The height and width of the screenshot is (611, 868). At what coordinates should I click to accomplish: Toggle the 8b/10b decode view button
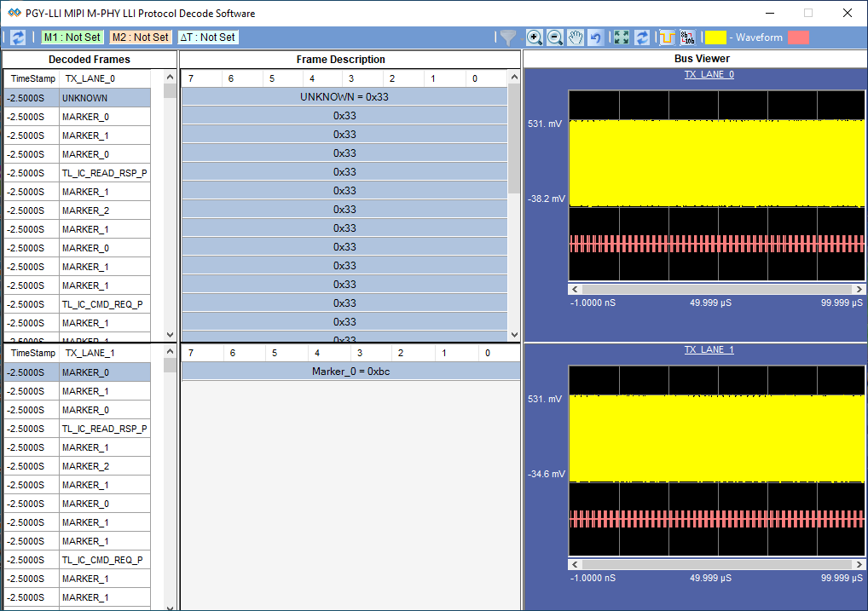[687, 37]
